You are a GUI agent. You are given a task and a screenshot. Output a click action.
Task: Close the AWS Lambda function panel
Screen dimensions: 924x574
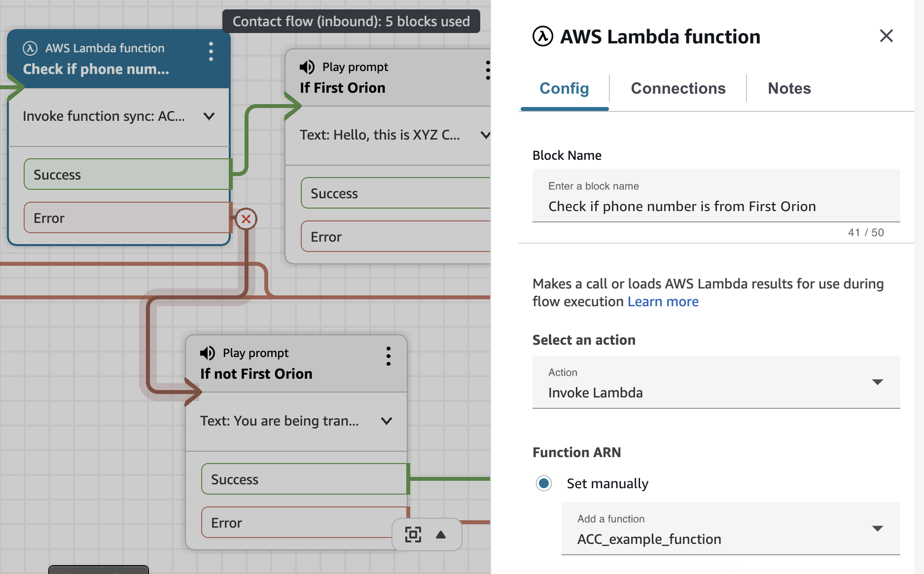[x=886, y=36]
